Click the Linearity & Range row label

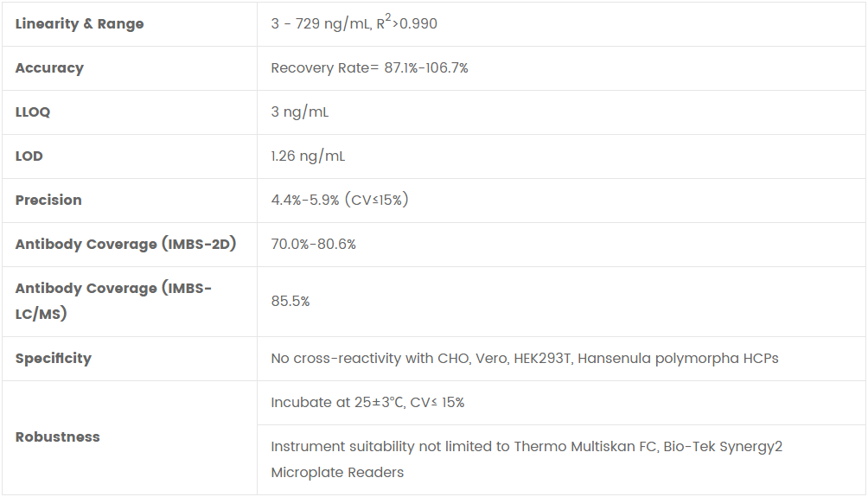[x=80, y=24]
